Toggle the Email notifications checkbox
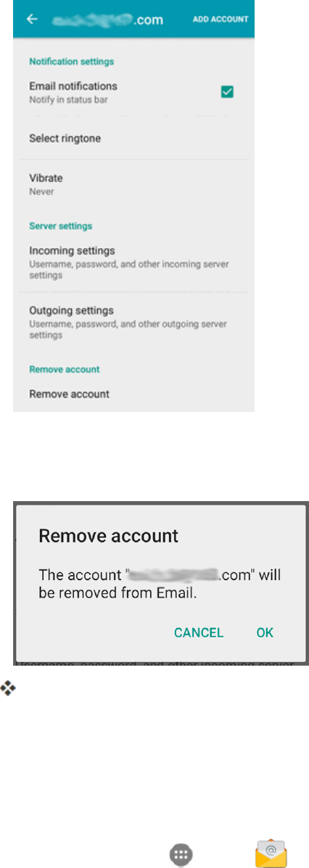This screenshot has height=868, width=309. click(x=227, y=92)
